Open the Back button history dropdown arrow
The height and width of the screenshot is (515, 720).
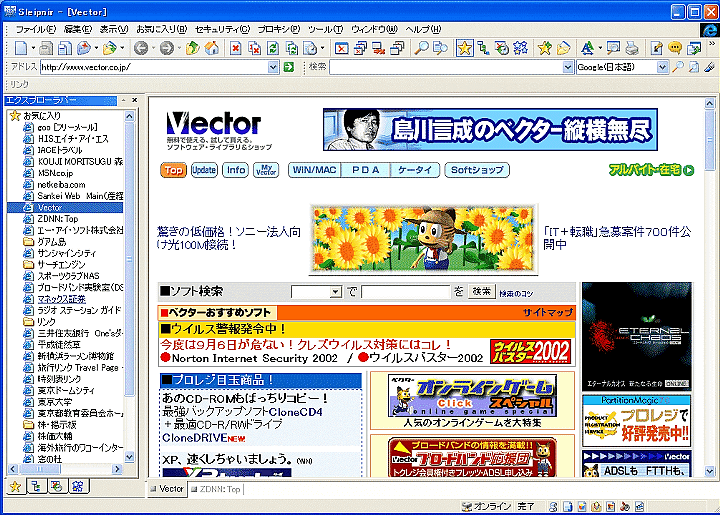(x=153, y=48)
